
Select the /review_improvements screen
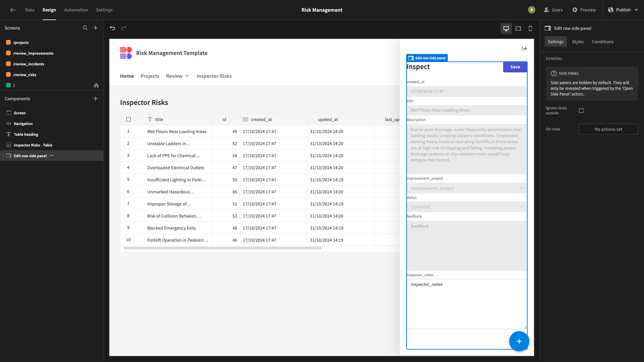[52, 53]
